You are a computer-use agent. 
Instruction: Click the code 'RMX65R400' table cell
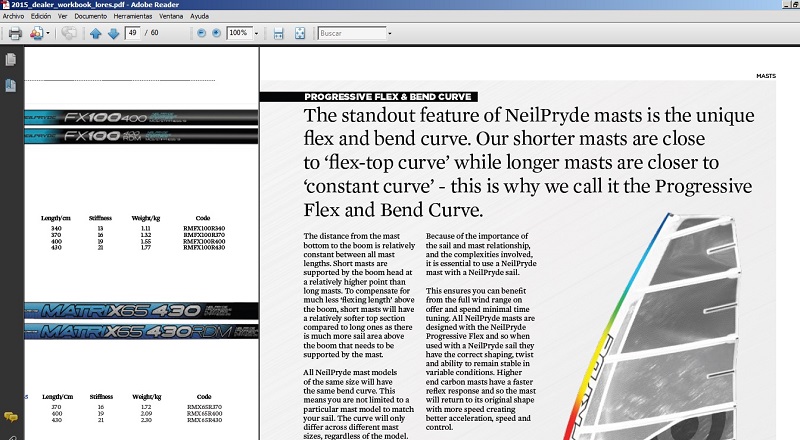(204, 413)
